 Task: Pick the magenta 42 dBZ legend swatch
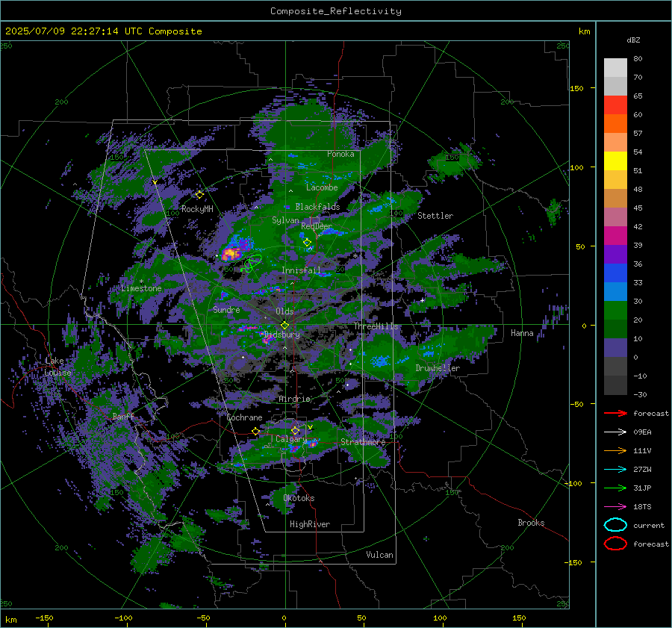click(x=615, y=235)
